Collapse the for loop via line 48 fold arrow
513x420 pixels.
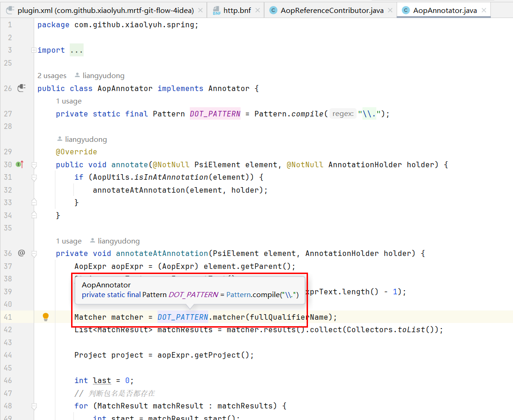coord(34,405)
